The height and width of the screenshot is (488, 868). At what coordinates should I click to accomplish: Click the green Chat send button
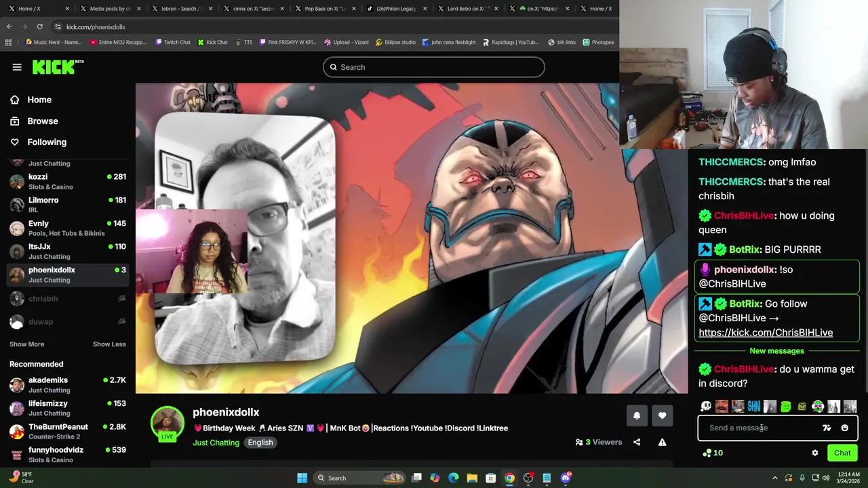click(842, 453)
